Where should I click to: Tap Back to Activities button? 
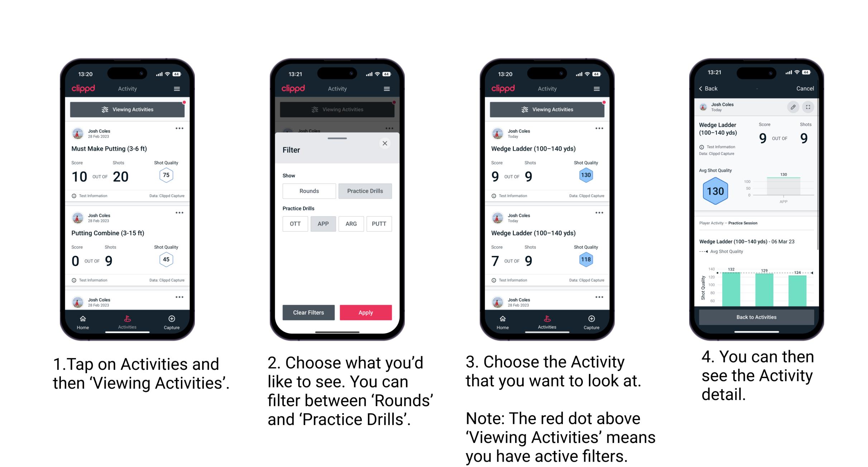pyautogui.click(x=757, y=317)
